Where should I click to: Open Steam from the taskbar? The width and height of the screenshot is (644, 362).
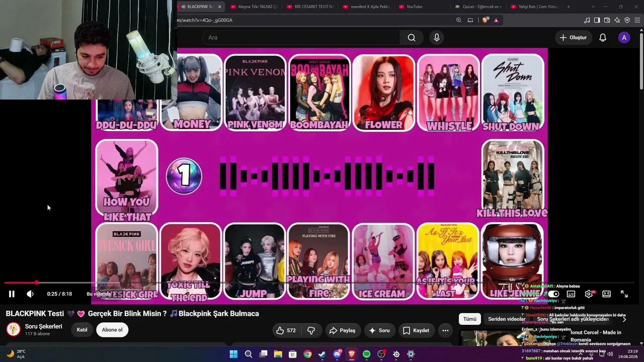click(322, 354)
